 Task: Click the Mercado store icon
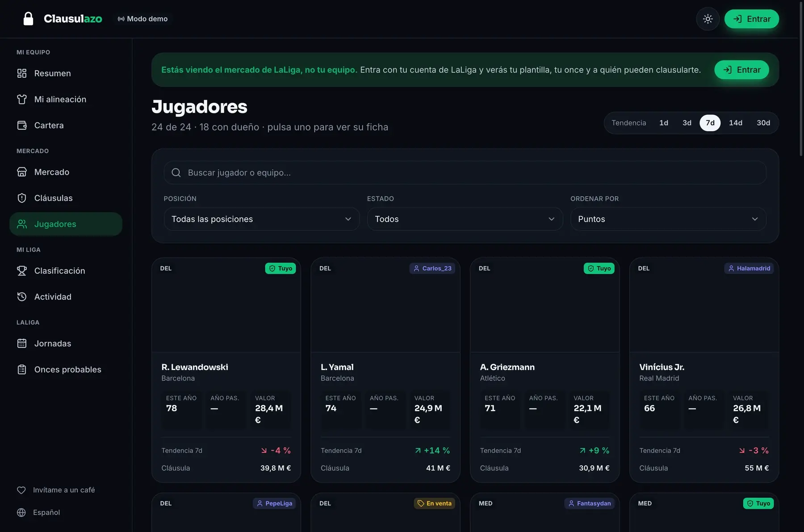pos(22,172)
